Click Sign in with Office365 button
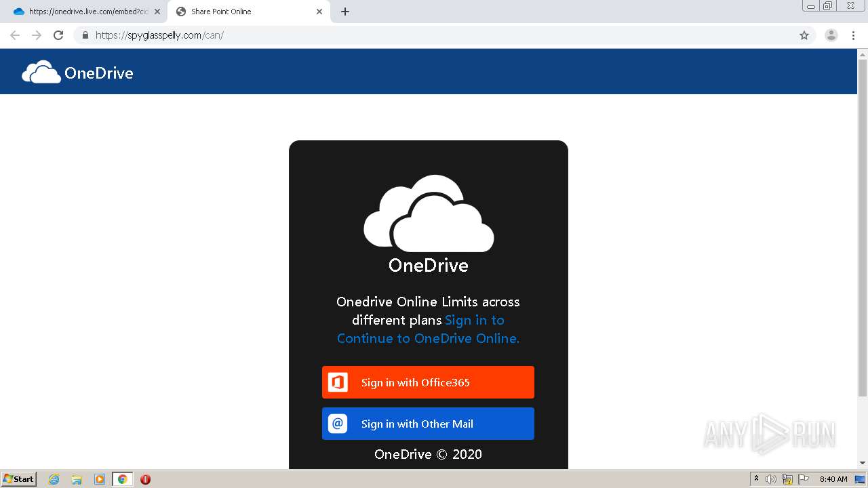Image resolution: width=868 pixels, height=488 pixels. point(428,382)
